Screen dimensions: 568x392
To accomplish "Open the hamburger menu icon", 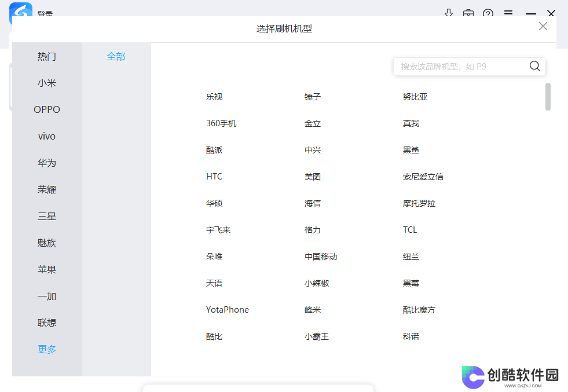I will tap(508, 13).
